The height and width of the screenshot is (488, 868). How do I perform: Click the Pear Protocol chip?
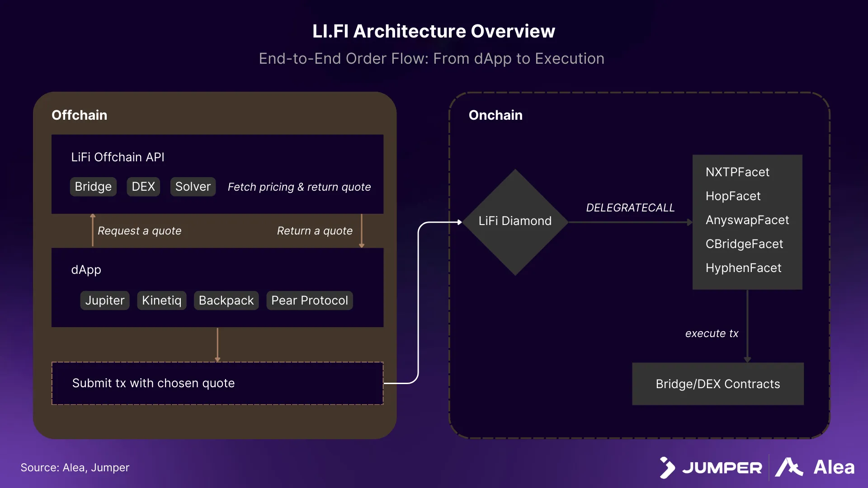[310, 300]
